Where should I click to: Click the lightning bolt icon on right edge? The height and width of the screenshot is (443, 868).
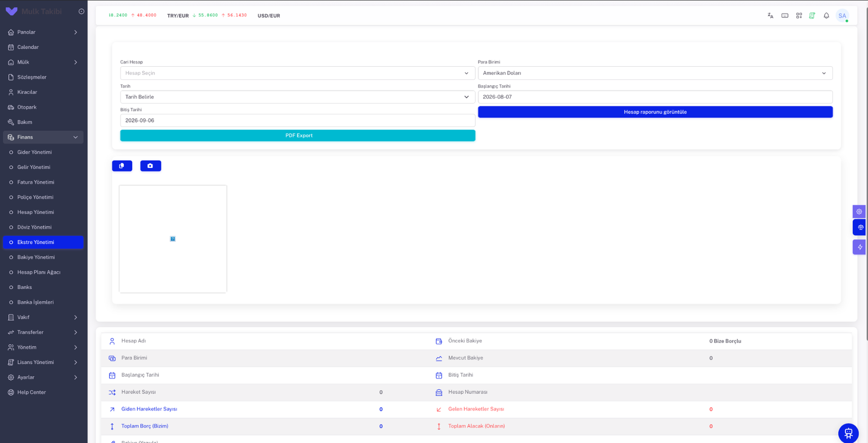(859, 247)
